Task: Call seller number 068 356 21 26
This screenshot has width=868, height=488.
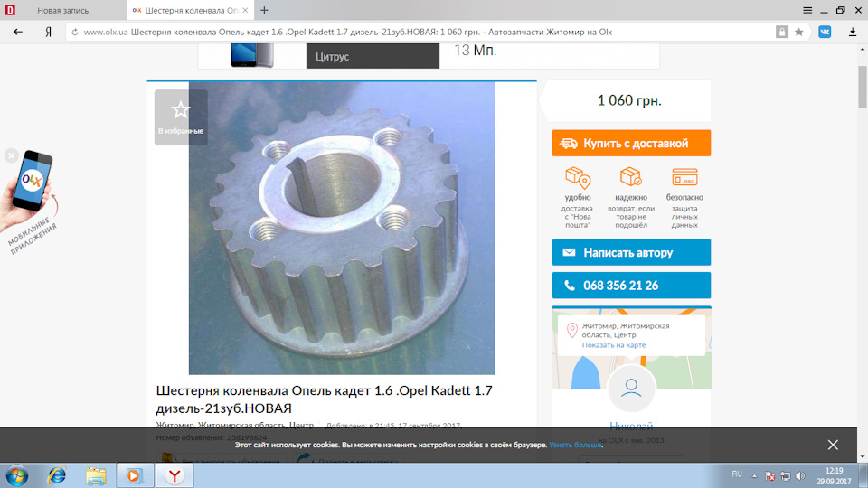Action: click(x=631, y=286)
